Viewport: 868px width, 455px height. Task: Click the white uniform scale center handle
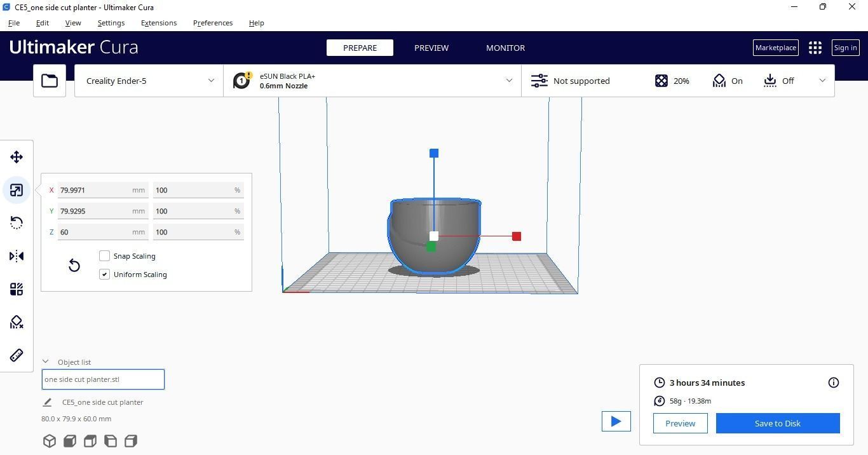tap(434, 236)
